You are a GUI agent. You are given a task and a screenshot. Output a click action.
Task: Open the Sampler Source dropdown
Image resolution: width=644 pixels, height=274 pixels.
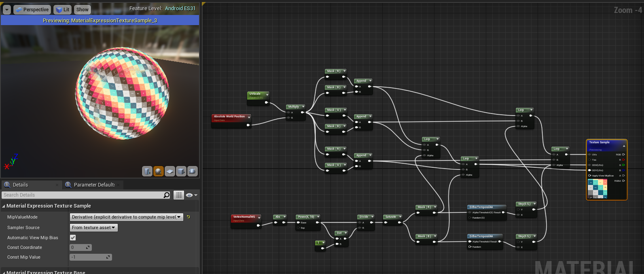(x=93, y=228)
